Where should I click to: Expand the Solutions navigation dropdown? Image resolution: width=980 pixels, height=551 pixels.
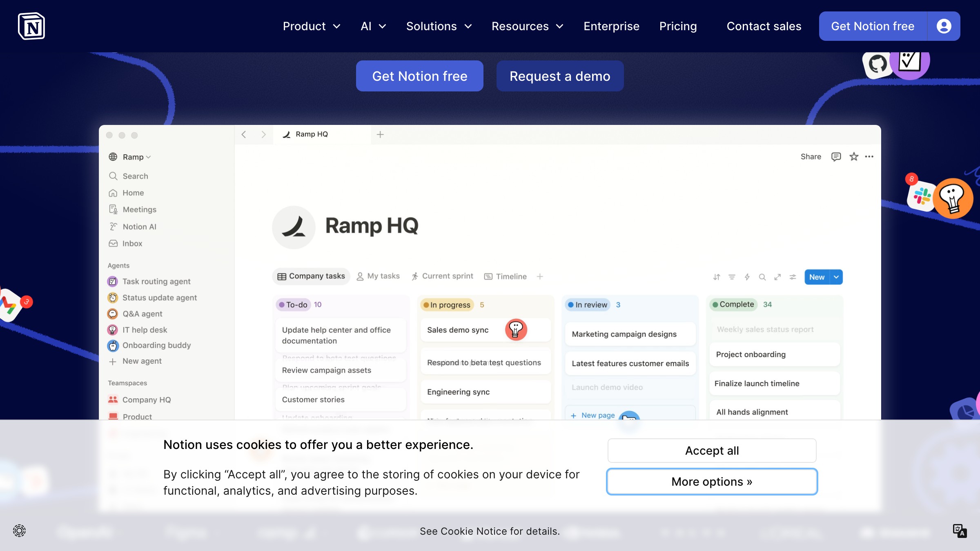click(x=439, y=26)
